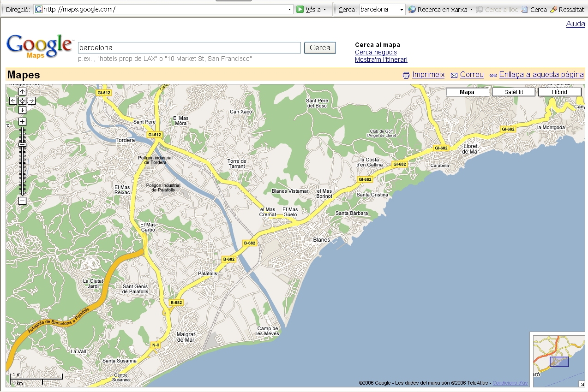The height and width of the screenshot is (392, 588).
Task: Click the Lloret de Mar label on the map
Action: (471, 149)
